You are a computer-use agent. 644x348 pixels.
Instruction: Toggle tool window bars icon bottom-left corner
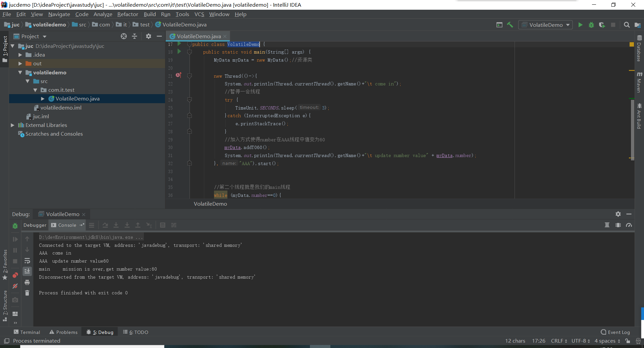pos(6,341)
